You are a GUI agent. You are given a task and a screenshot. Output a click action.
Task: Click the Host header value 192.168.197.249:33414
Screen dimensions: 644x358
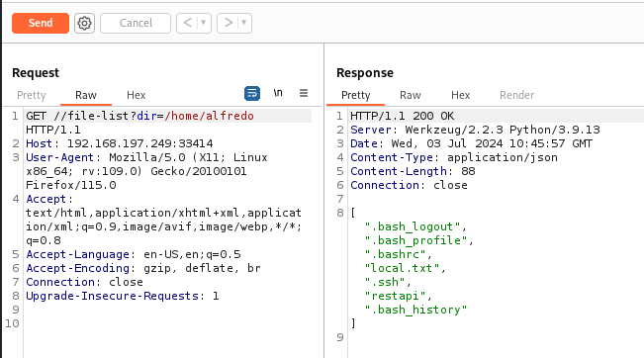[140, 143]
